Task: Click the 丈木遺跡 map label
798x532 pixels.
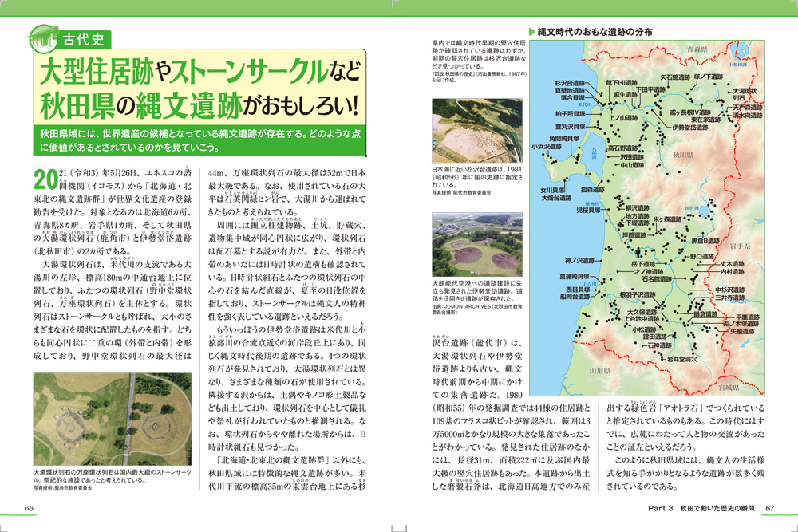Action: pyautogui.click(x=733, y=264)
